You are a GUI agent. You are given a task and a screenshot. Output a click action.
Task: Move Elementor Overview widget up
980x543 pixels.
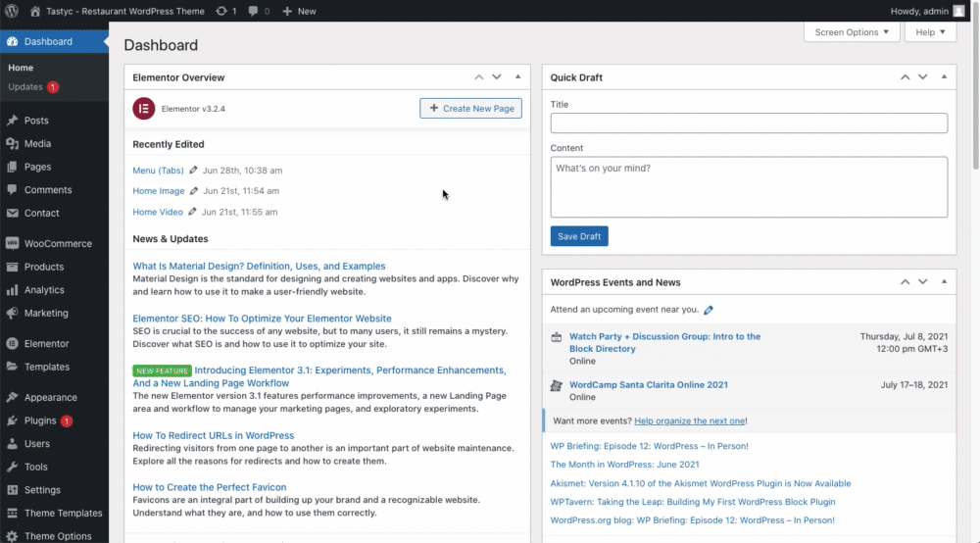pos(479,76)
